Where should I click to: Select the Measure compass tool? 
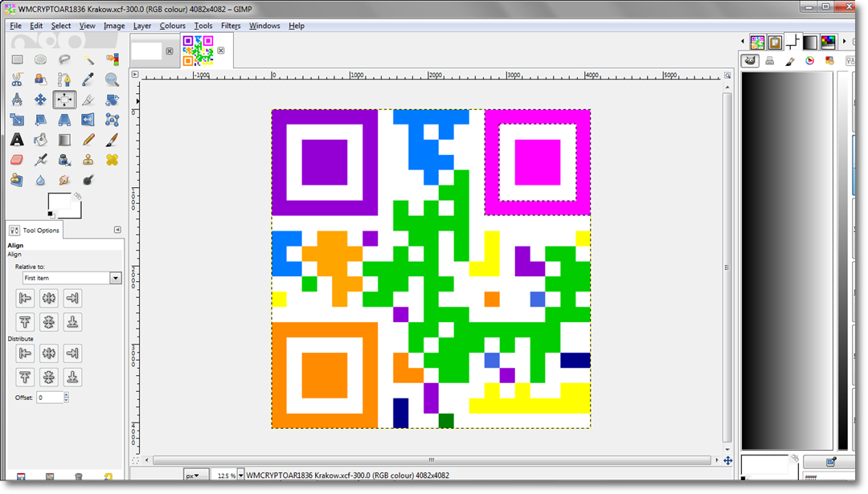coord(17,100)
